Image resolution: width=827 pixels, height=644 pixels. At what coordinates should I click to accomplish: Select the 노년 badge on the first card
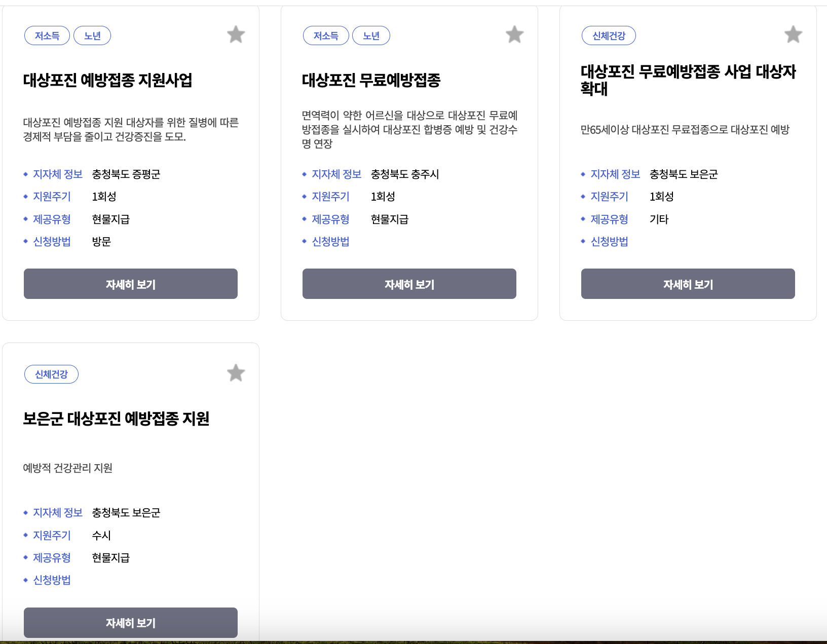pos(92,35)
